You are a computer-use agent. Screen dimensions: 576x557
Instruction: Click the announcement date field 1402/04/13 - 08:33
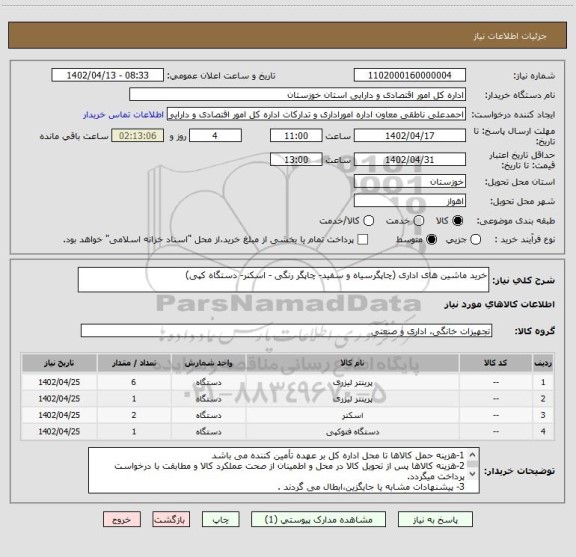(108, 75)
